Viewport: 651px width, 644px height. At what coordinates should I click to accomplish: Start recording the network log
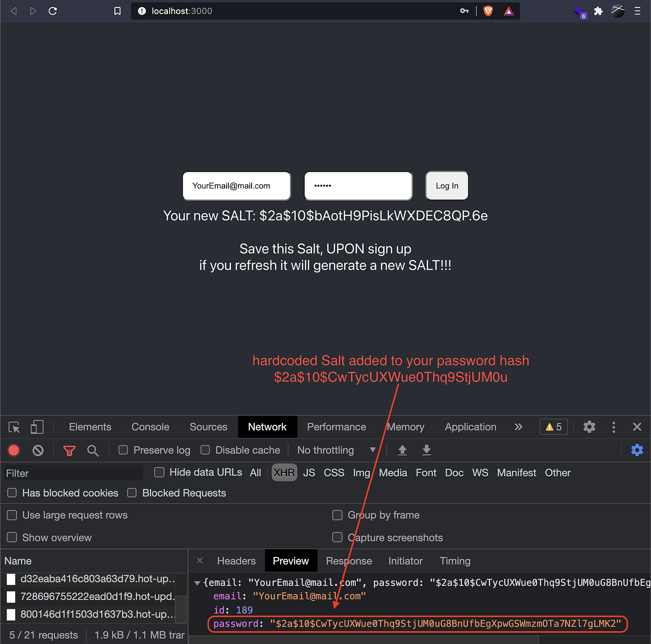(x=13, y=450)
